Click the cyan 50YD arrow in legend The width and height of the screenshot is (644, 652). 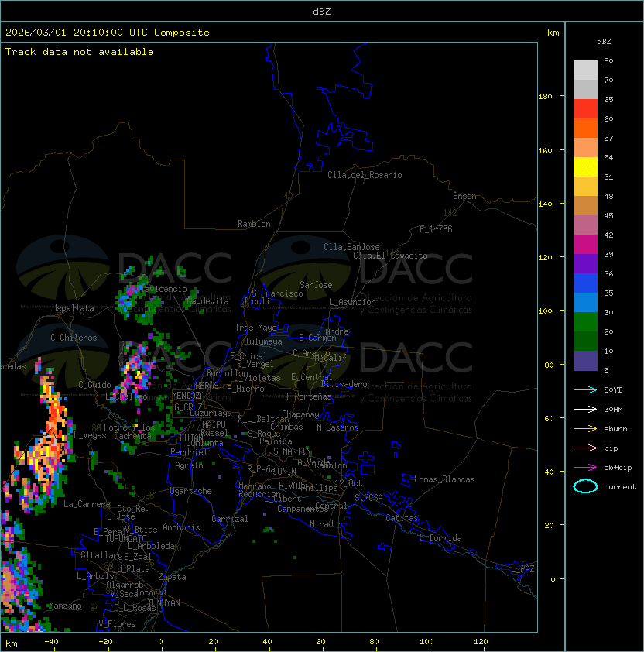(585, 390)
